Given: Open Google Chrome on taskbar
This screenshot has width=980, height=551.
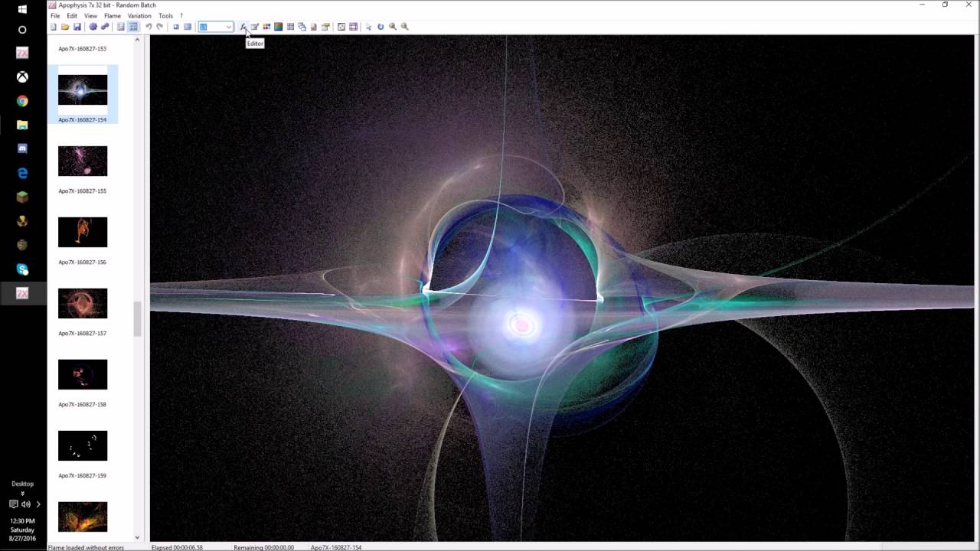Looking at the screenshot, I should pyautogui.click(x=22, y=101).
